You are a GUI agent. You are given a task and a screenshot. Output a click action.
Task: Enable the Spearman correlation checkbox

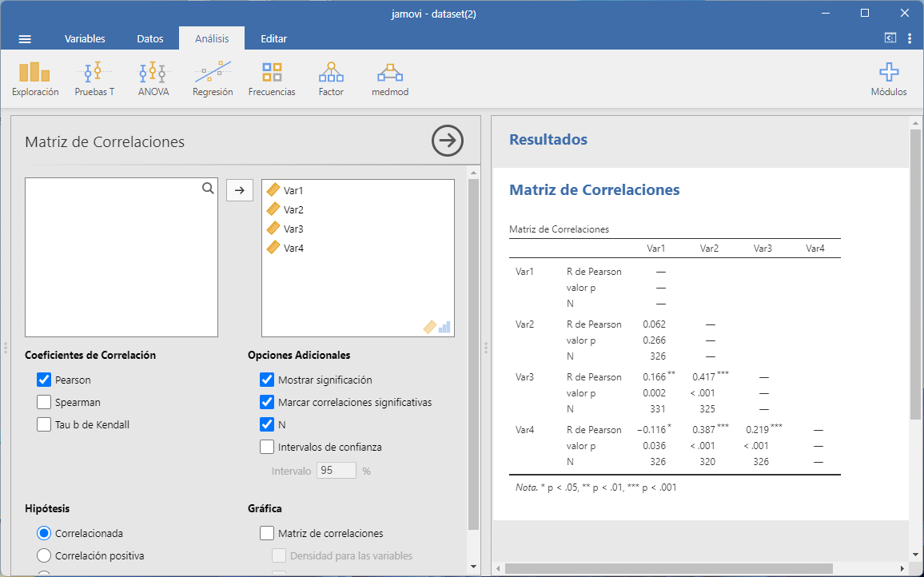click(45, 403)
